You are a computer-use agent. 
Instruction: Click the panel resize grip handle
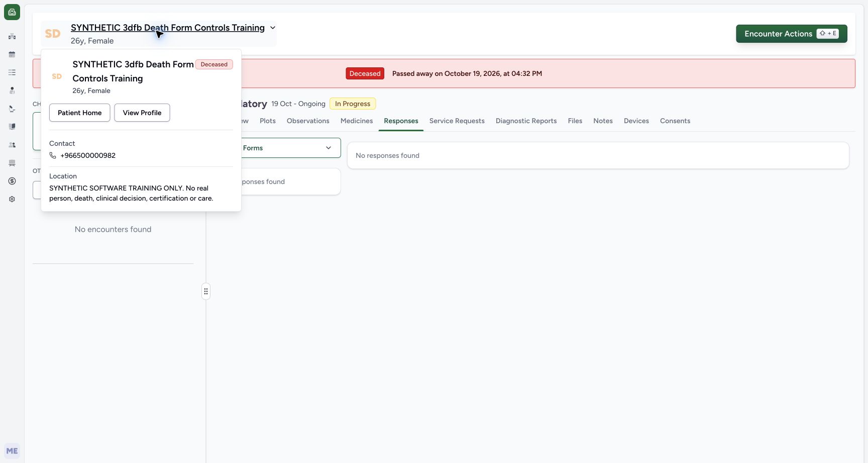coord(206,292)
